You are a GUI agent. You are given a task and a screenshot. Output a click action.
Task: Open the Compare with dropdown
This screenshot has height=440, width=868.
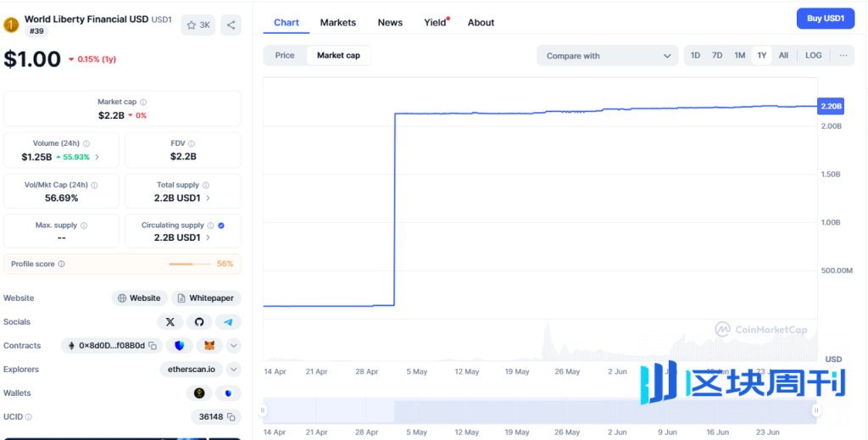coord(607,55)
